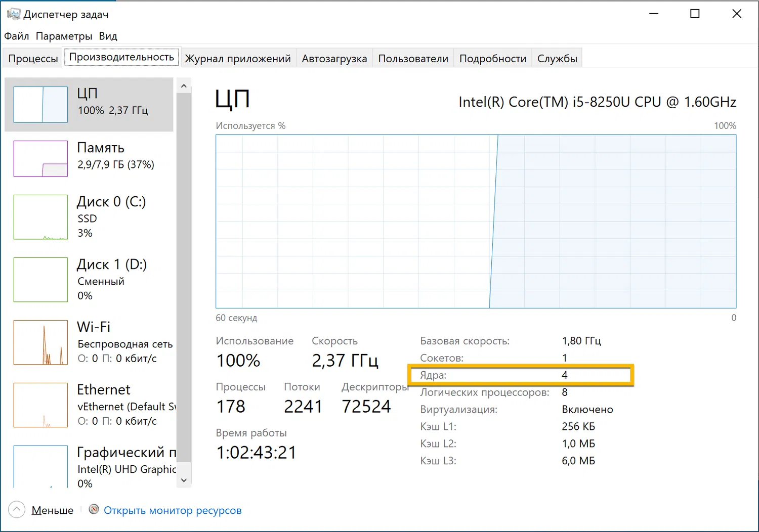
Task: Collapse view with the Меньше arrow icon
Action: coord(17,509)
